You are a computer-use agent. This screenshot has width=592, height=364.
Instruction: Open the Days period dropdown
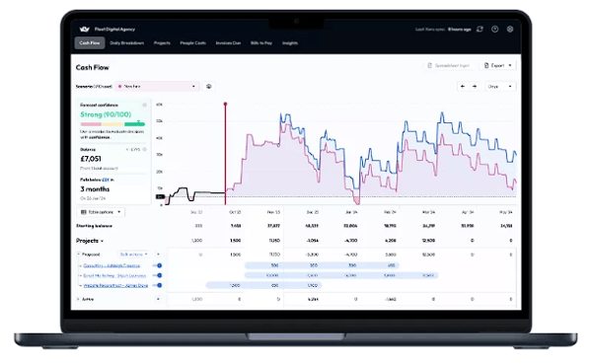[500, 87]
